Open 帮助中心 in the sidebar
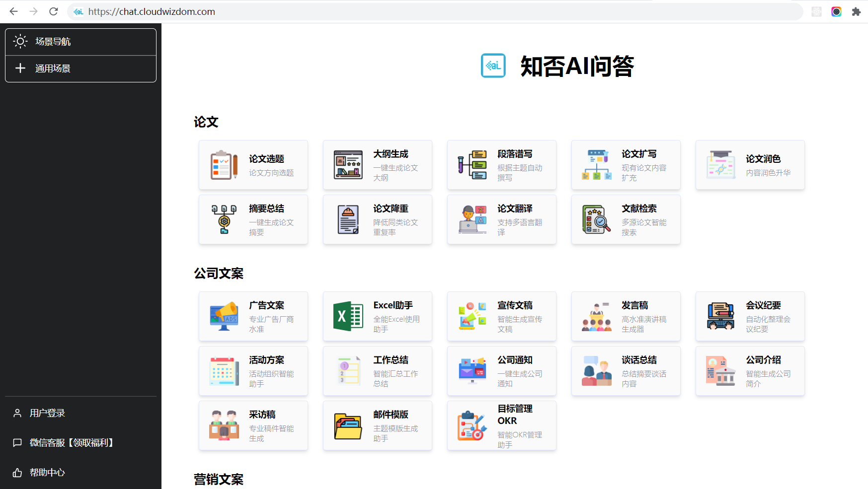This screenshot has width=868, height=489. (x=80, y=473)
